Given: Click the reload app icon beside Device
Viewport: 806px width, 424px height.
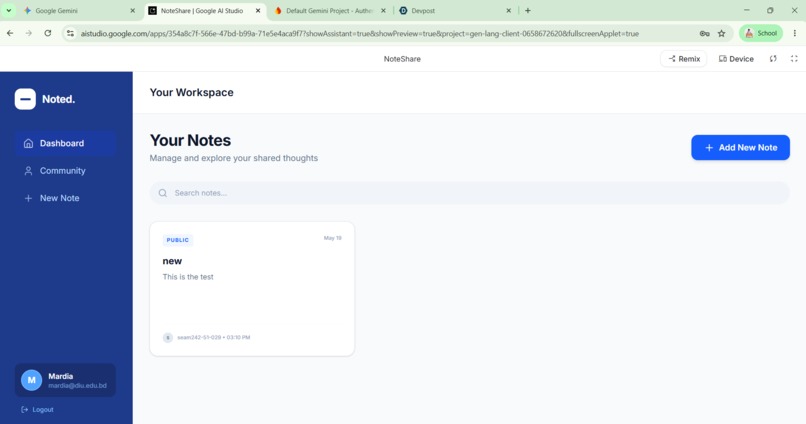Looking at the screenshot, I should 773,59.
